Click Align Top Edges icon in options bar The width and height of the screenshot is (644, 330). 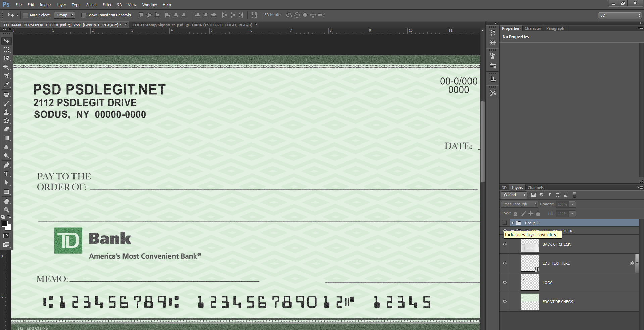[141, 15]
